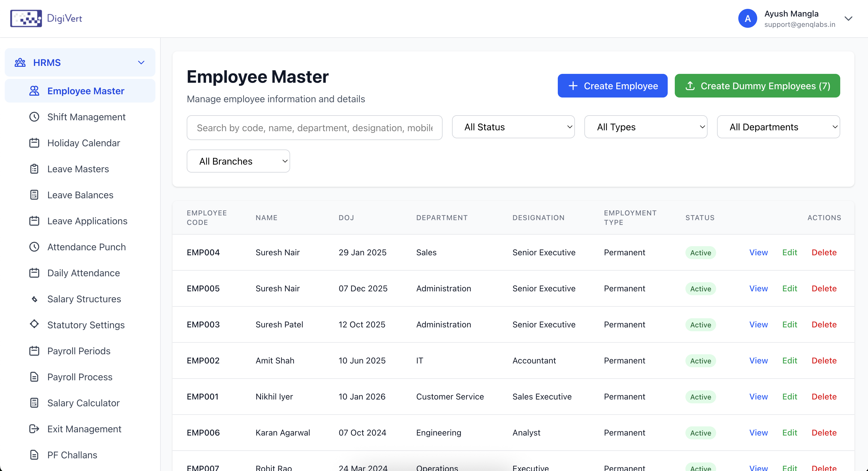Viewport: 868px width, 471px height.
Task: Open the All Types filter dropdown
Action: click(645, 127)
